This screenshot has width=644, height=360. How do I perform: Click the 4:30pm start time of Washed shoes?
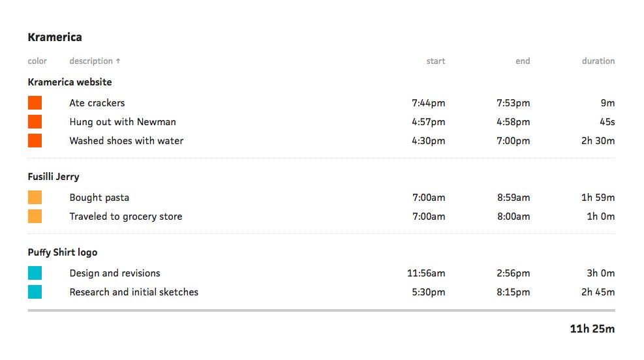pyautogui.click(x=429, y=141)
